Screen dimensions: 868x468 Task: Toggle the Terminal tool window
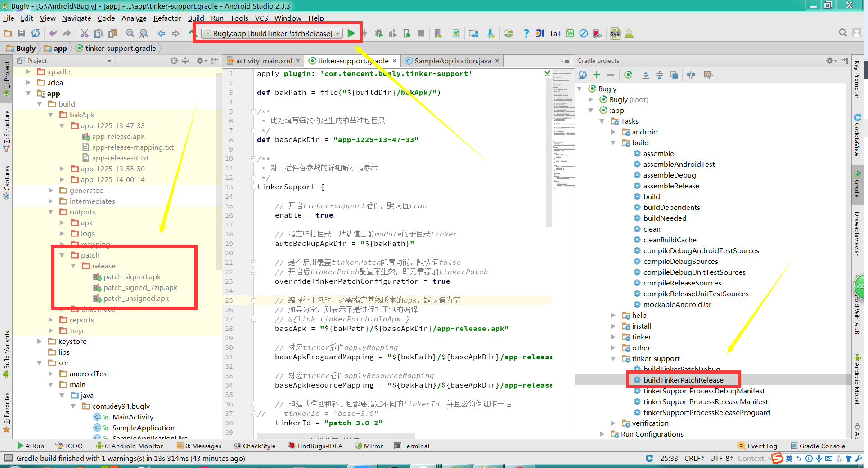412,446
